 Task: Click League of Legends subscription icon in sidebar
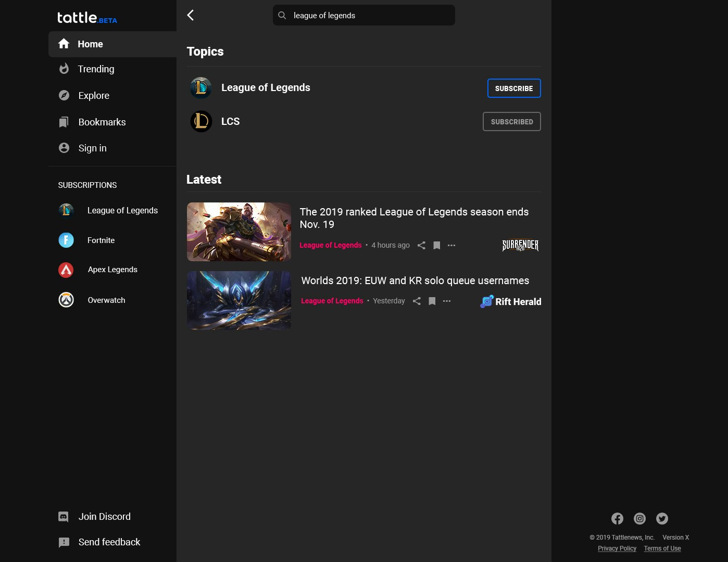66,210
